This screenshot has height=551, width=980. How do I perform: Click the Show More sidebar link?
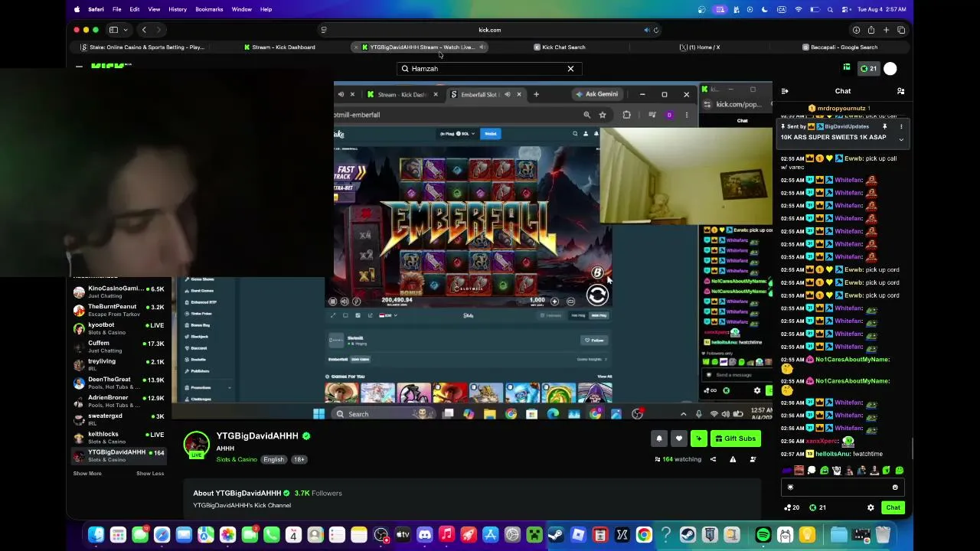(x=87, y=474)
